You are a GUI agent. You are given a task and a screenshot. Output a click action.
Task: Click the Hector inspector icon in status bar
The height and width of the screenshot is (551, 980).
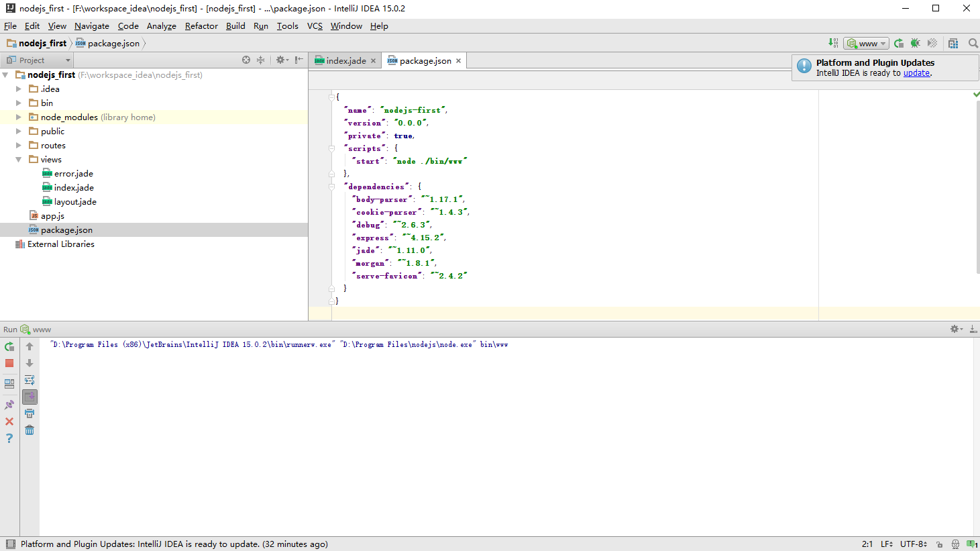click(x=956, y=544)
